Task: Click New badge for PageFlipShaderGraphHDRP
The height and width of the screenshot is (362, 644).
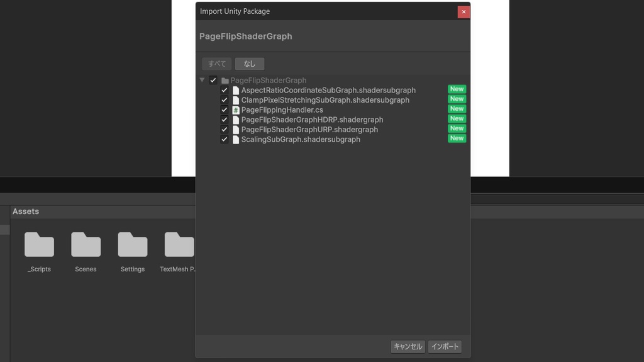Action: coord(457,118)
